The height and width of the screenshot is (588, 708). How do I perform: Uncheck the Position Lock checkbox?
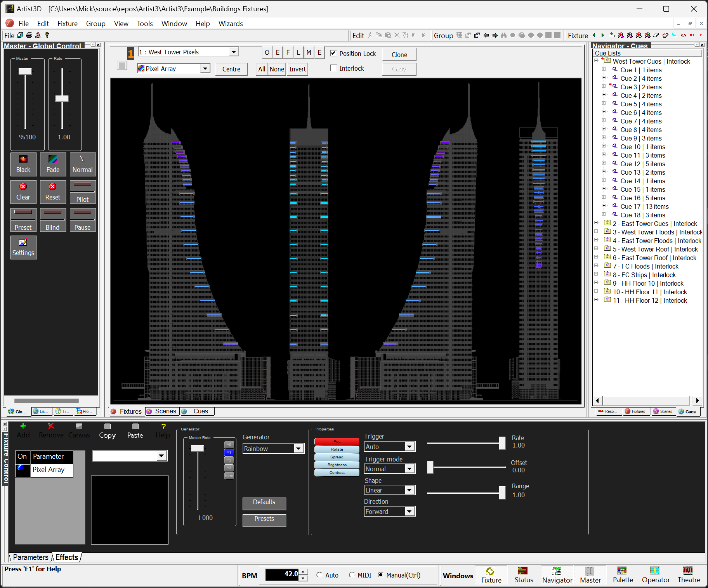pyautogui.click(x=333, y=53)
